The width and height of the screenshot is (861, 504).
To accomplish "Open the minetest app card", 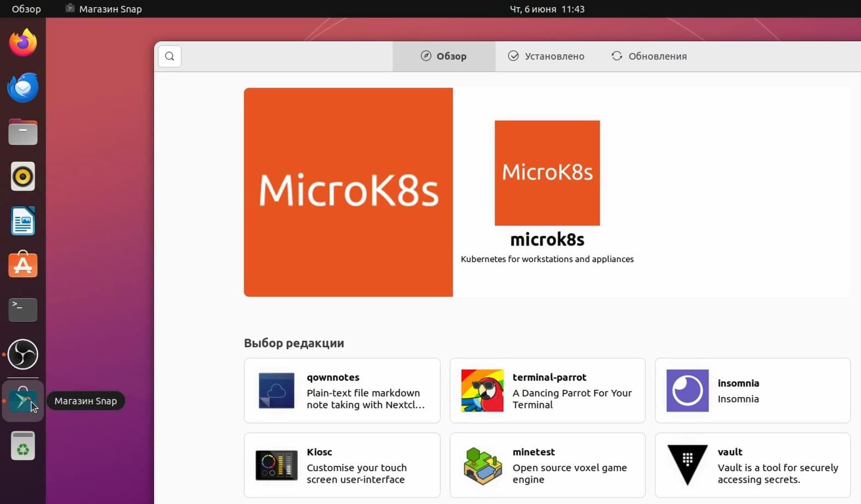I will (547, 465).
